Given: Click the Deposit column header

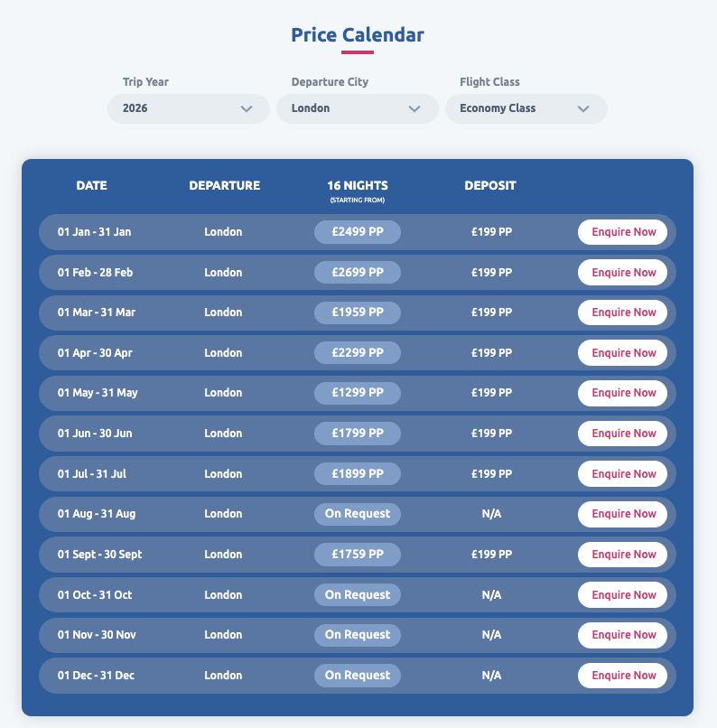Looking at the screenshot, I should point(490,186).
